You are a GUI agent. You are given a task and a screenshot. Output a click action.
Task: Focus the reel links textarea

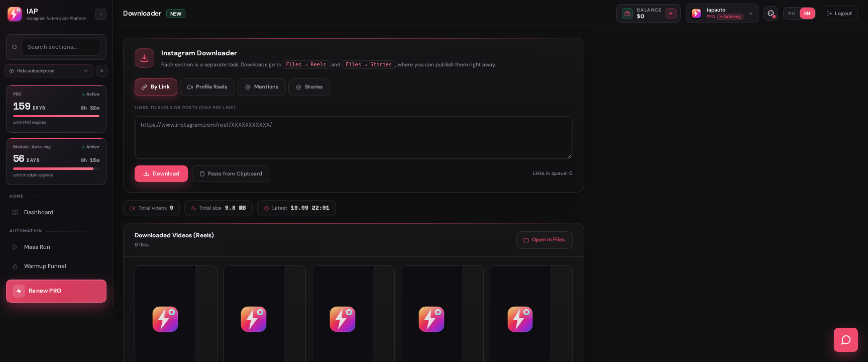pos(354,138)
